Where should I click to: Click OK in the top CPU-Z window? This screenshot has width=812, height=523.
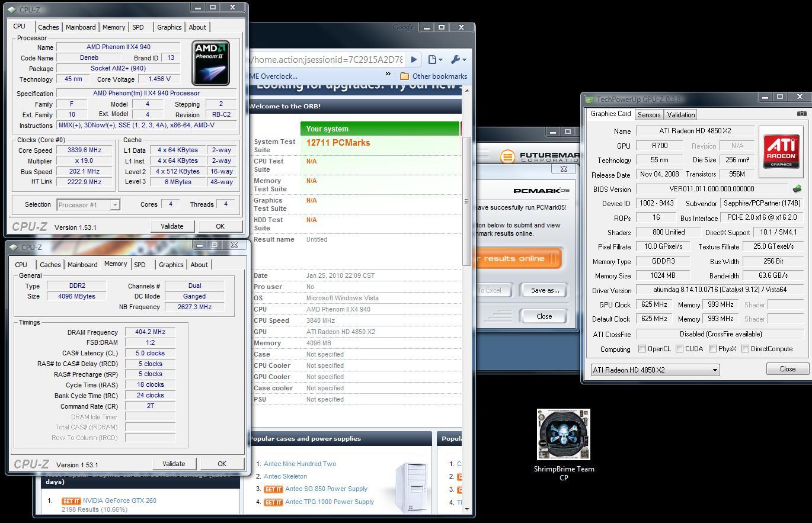point(220,226)
